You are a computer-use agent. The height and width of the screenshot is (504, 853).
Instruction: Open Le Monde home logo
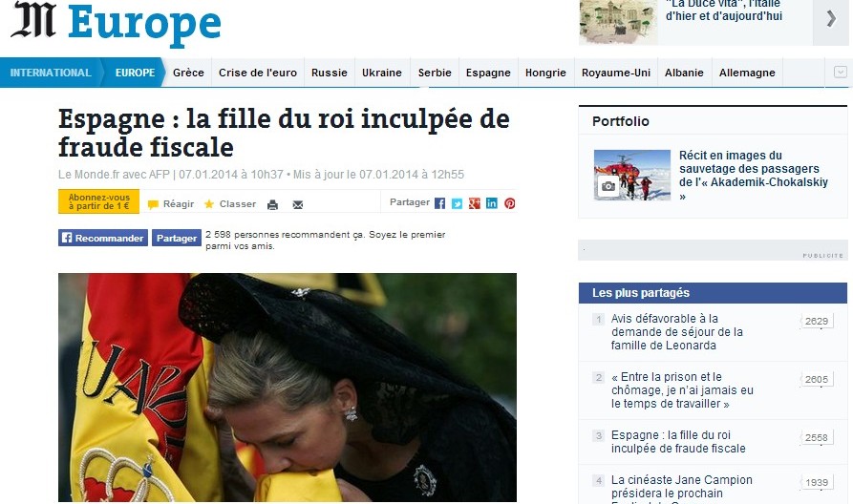tap(33, 20)
